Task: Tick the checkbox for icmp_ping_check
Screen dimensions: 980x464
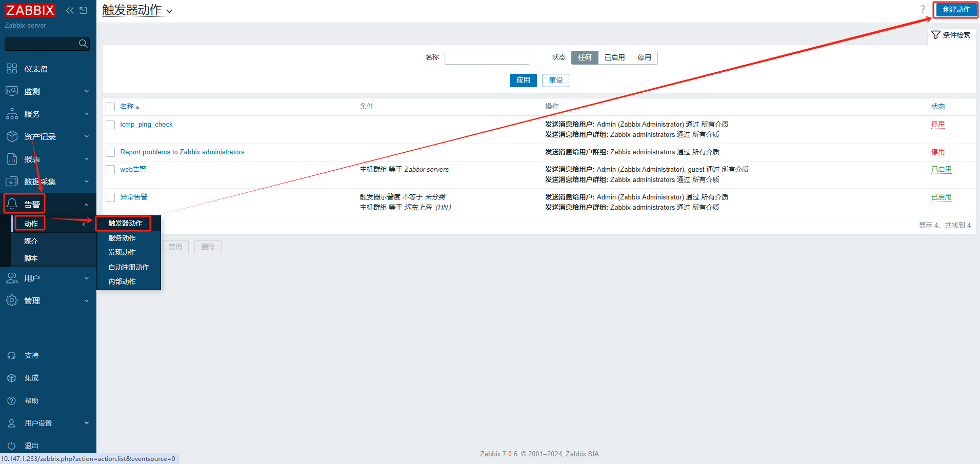Action: 110,125
